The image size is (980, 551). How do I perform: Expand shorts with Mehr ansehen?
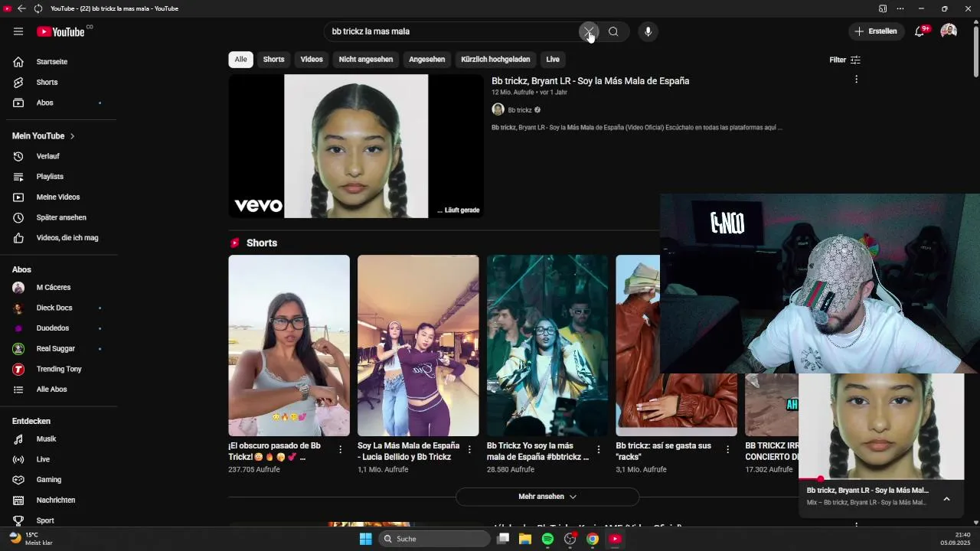[x=547, y=497]
